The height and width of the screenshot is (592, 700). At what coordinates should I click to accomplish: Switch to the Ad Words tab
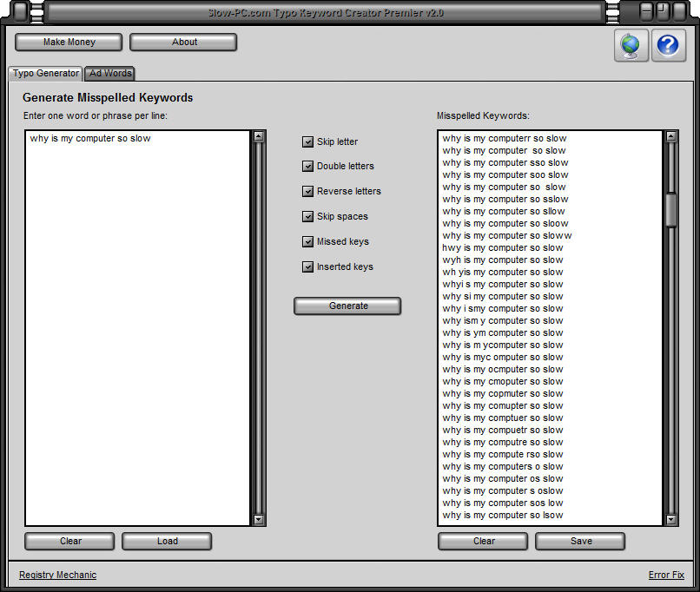tap(110, 73)
